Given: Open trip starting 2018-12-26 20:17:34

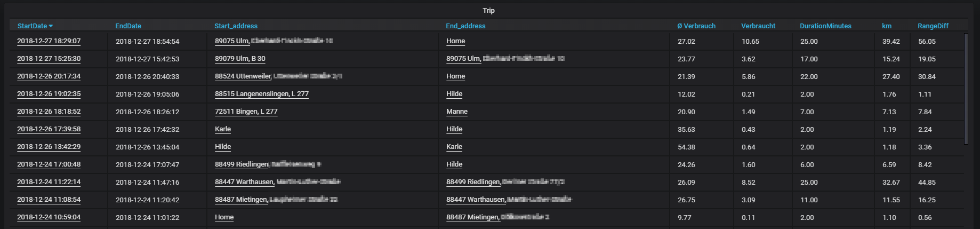Looking at the screenshot, I should click(49, 76).
